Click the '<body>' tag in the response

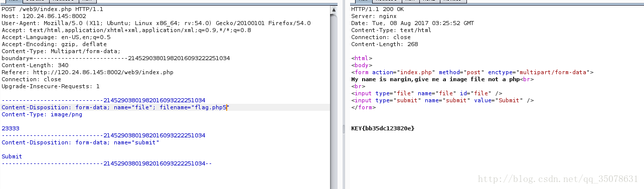[362, 65]
